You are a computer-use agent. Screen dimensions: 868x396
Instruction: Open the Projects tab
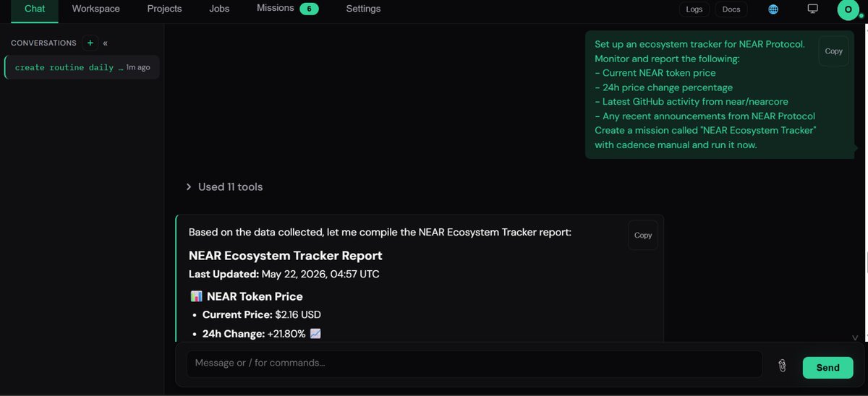pos(164,9)
